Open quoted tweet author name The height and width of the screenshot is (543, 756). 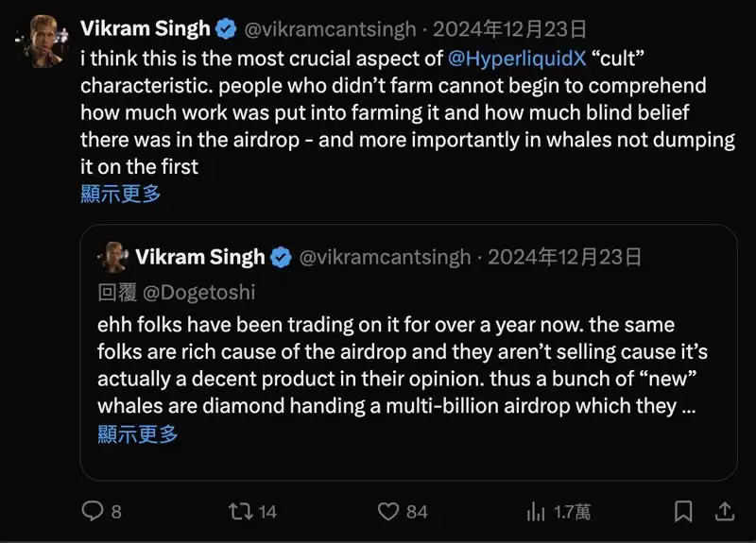tap(200, 257)
